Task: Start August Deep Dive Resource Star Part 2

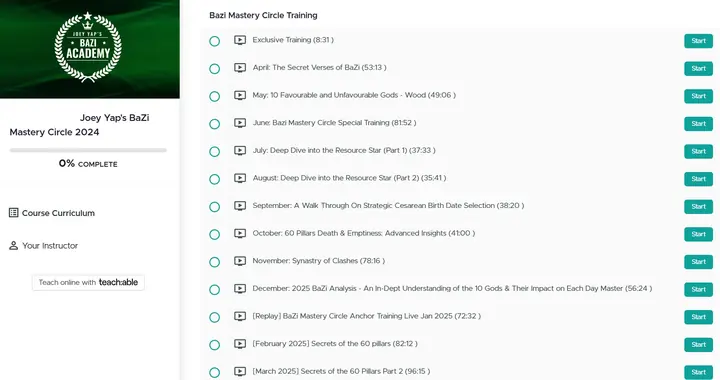Action: pyautogui.click(x=698, y=179)
